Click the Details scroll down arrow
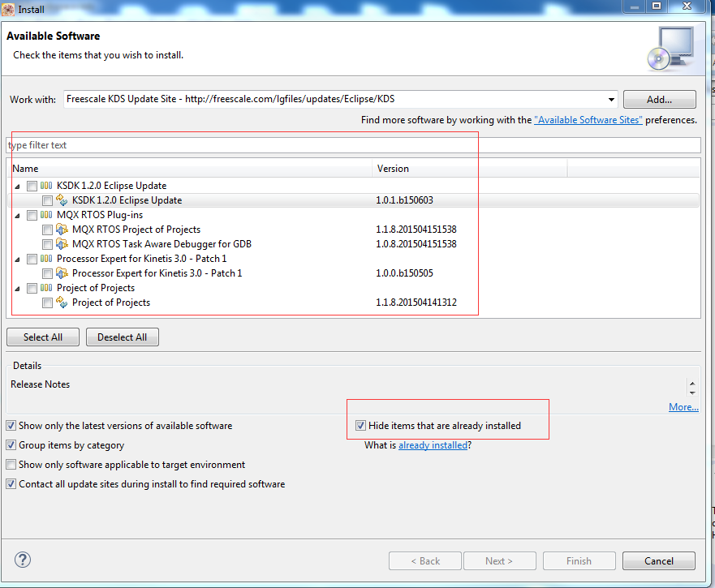Screen dimensions: 715x588 point(692,393)
